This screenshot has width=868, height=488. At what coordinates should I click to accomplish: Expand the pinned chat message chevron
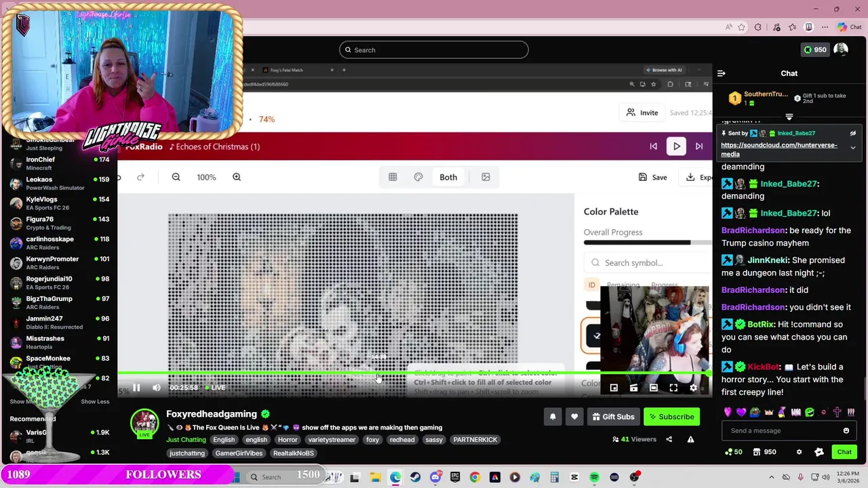853,147
